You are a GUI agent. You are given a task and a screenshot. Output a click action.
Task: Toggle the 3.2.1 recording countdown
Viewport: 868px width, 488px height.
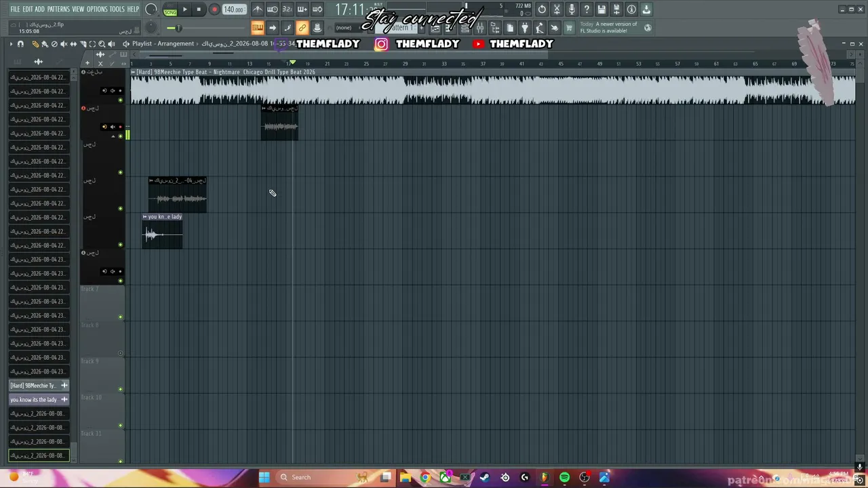pos(287,9)
